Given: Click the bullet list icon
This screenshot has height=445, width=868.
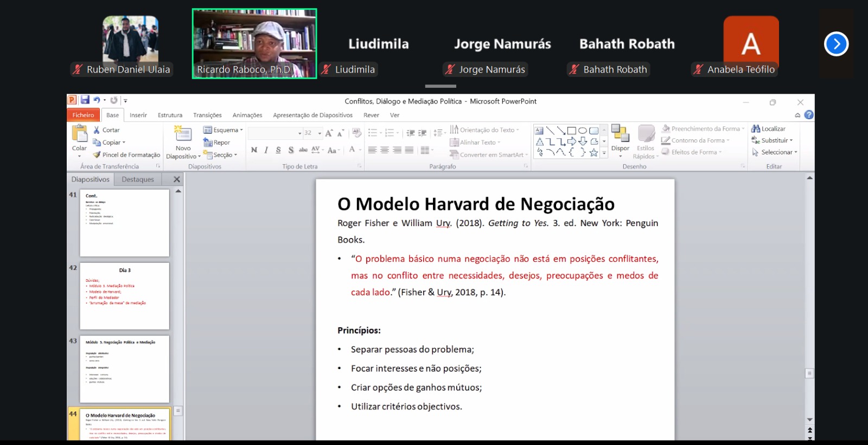Looking at the screenshot, I should pos(373,133).
